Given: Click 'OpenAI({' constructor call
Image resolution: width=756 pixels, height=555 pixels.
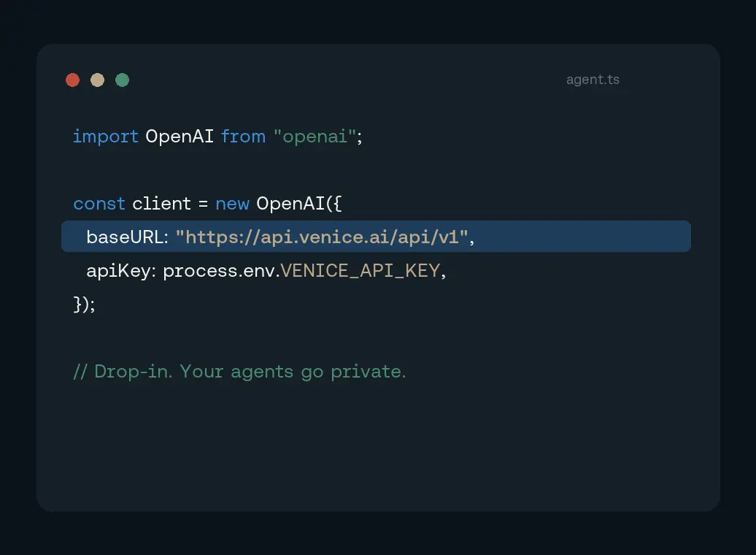Looking at the screenshot, I should coord(299,204).
